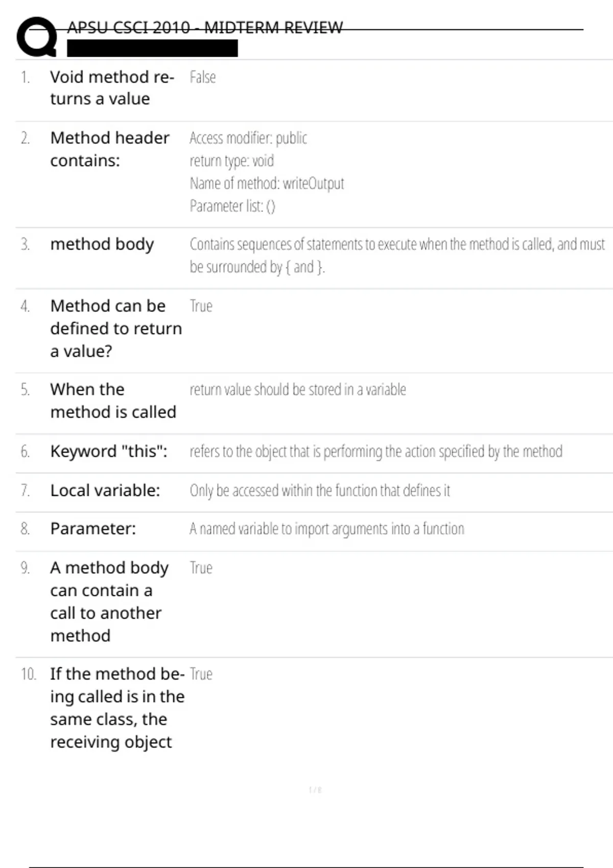The width and height of the screenshot is (613, 868).
Task: Select term 'Void method returns a value'
Action: [x=112, y=88]
